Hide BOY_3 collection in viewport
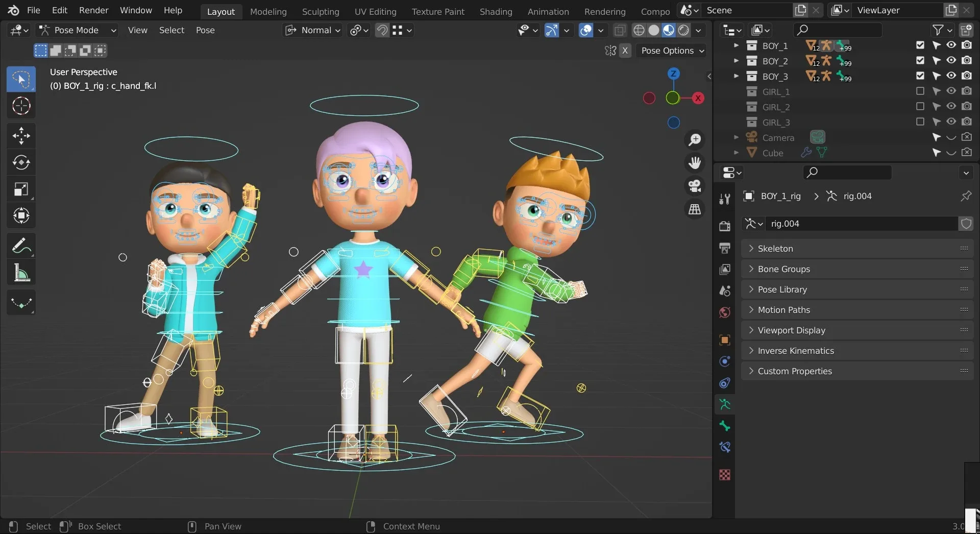Viewport: 980px width, 534px height. pos(951,76)
